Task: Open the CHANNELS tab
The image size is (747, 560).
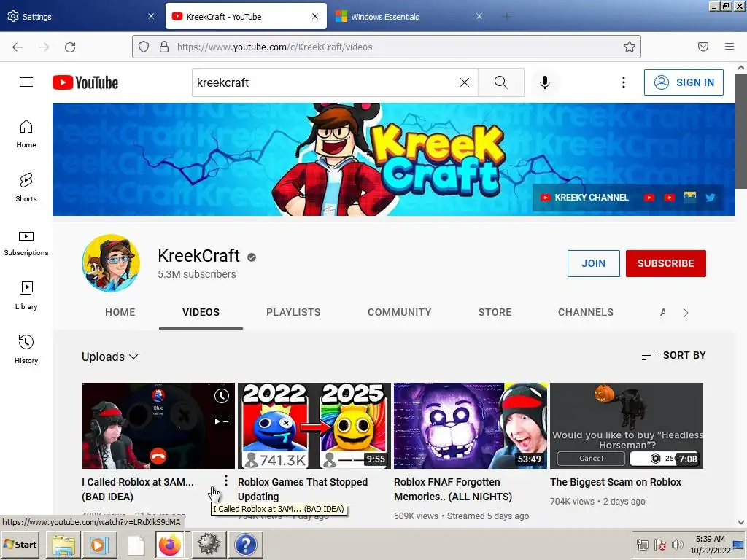Action: click(586, 312)
